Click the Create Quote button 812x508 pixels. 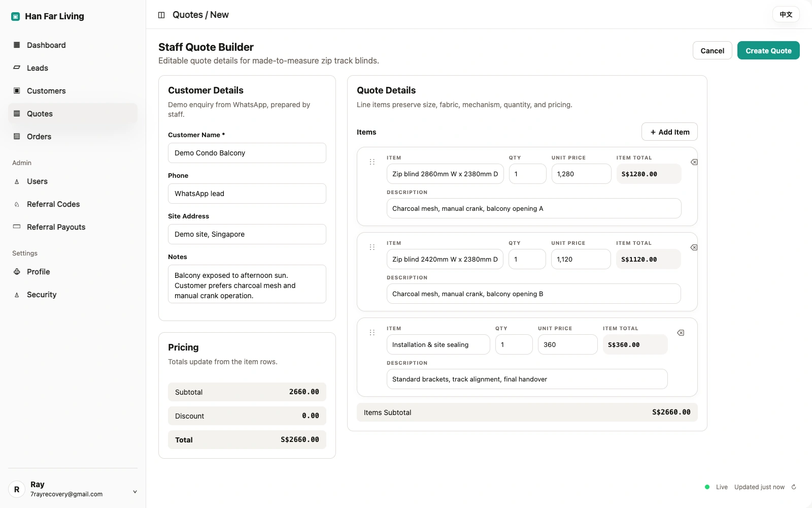point(768,50)
